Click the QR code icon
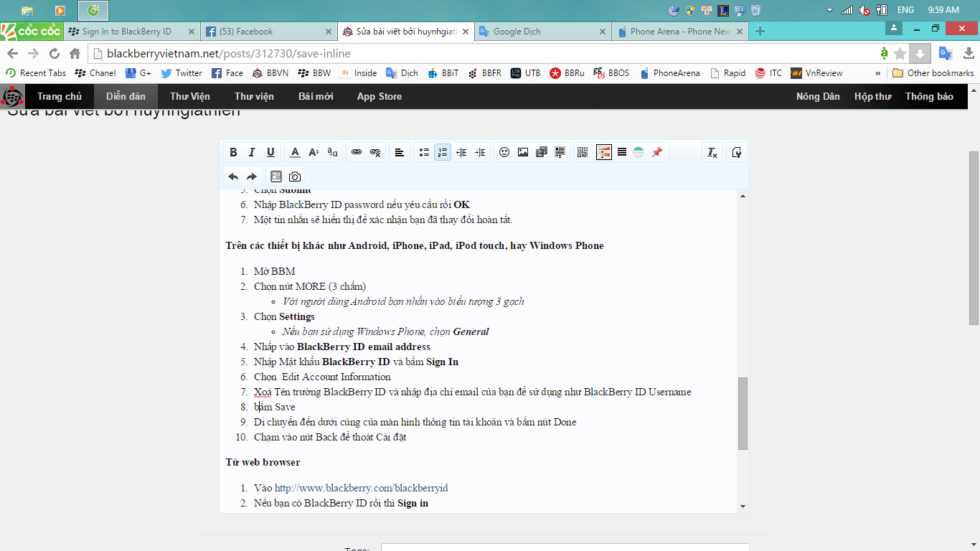 click(583, 152)
